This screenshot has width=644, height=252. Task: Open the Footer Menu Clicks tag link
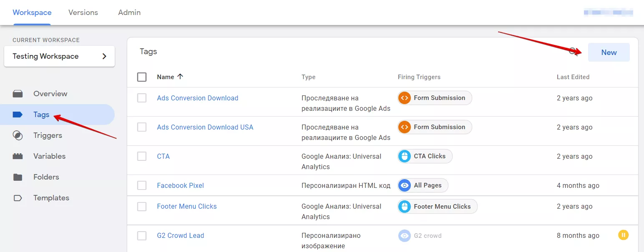[x=187, y=206]
